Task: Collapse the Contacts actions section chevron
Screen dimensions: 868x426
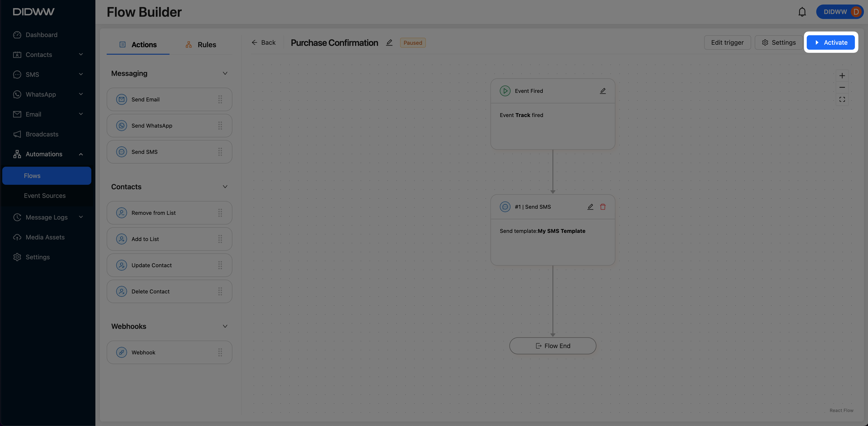Action: coord(225,187)
